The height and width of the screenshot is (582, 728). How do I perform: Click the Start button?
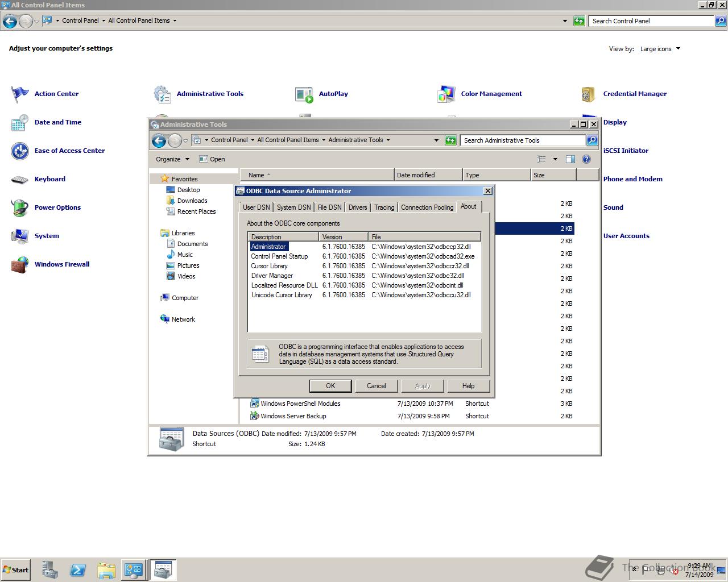coord(15,570)
